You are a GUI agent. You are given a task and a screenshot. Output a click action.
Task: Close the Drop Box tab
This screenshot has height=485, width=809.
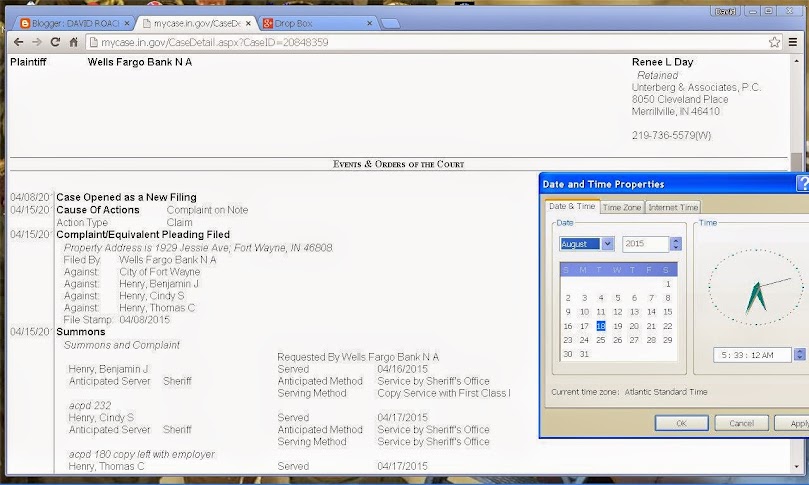[x=369, y=23]
